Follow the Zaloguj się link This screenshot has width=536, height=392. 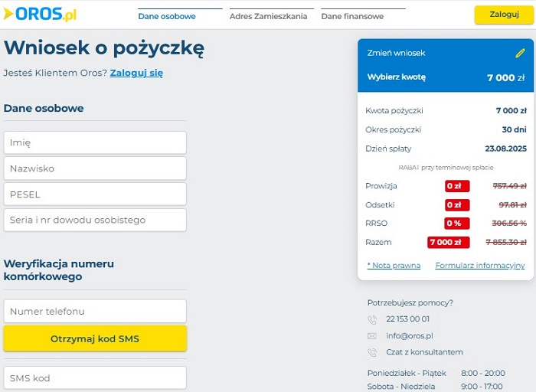pos(136,73)
